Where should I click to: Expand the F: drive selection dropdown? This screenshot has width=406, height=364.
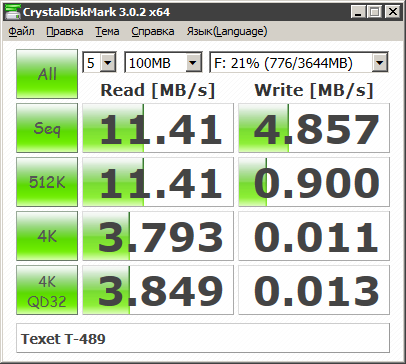click(x=380, y=62)
